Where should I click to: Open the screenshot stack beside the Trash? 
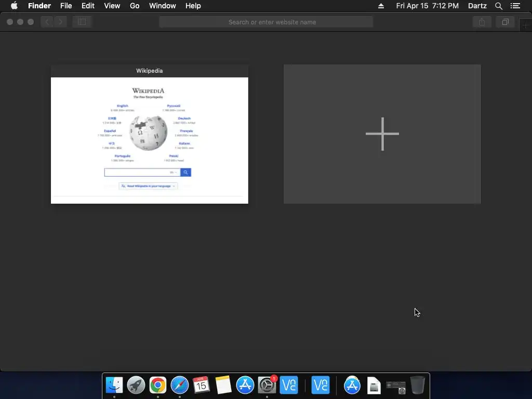pyautogui.click(x=396, y=387)
